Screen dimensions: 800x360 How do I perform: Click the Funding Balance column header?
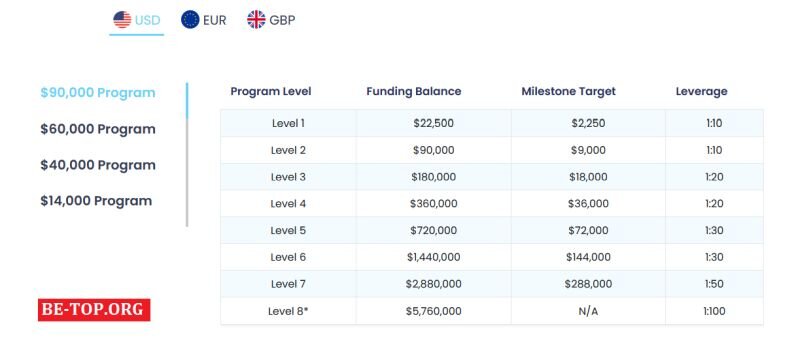tap(414, 92)
